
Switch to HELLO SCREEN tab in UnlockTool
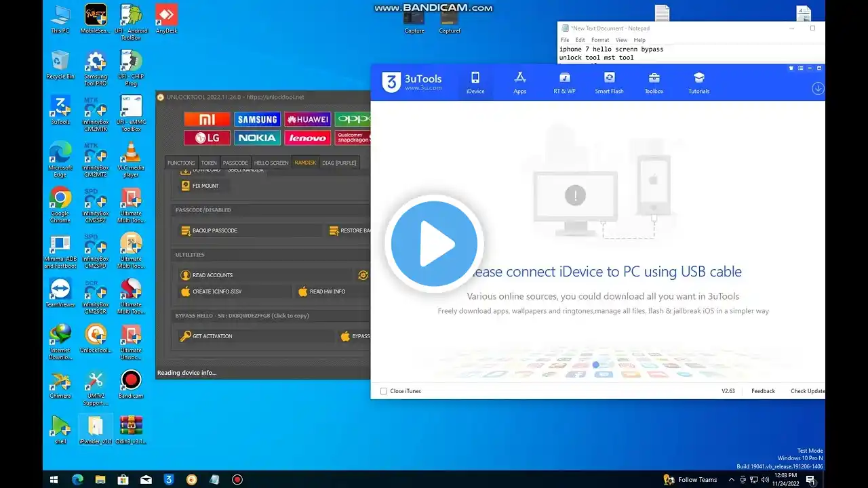click(271, 163)
